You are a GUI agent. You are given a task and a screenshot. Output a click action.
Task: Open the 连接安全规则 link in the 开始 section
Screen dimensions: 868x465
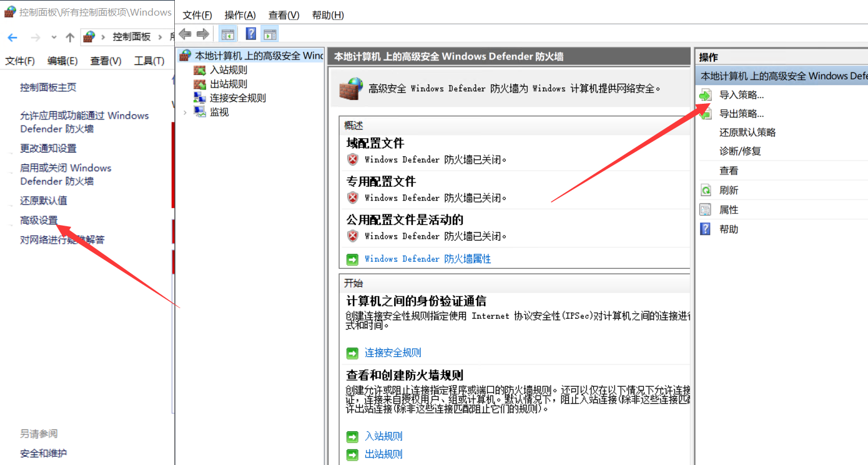[393, 353]
